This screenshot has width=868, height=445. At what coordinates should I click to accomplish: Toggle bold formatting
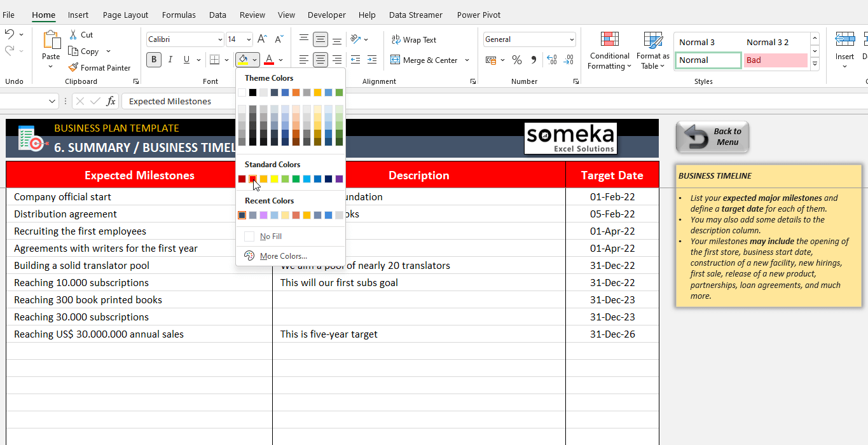(153, 59)
